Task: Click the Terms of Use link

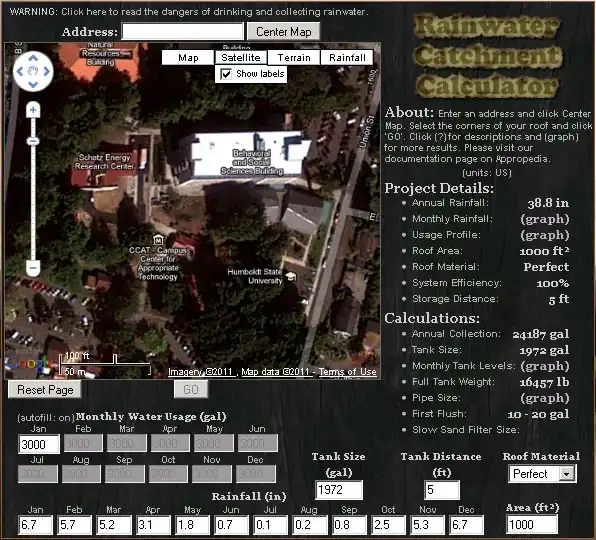Action: coord(347,372)
